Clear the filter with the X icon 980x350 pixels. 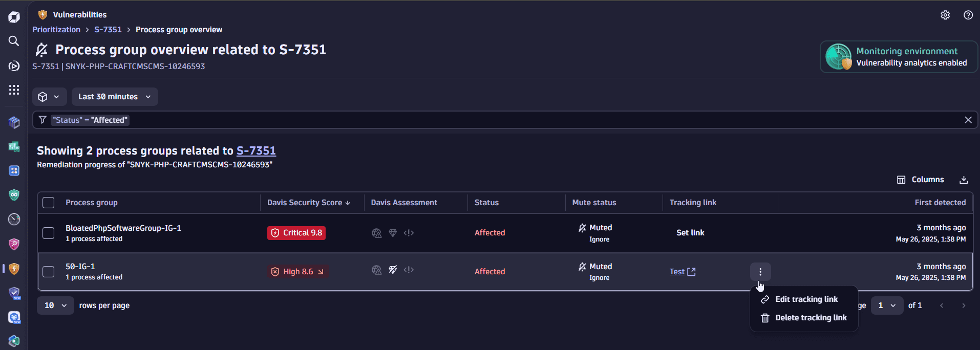click(968, 120)
